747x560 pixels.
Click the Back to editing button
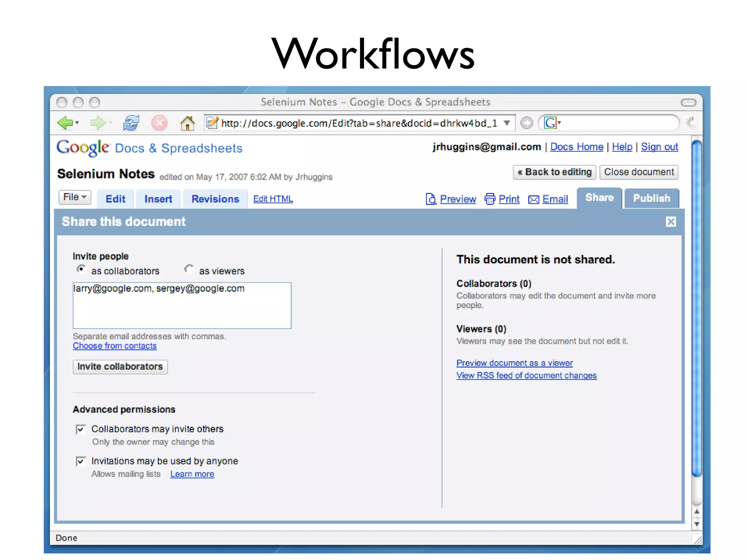click(554, 172)
